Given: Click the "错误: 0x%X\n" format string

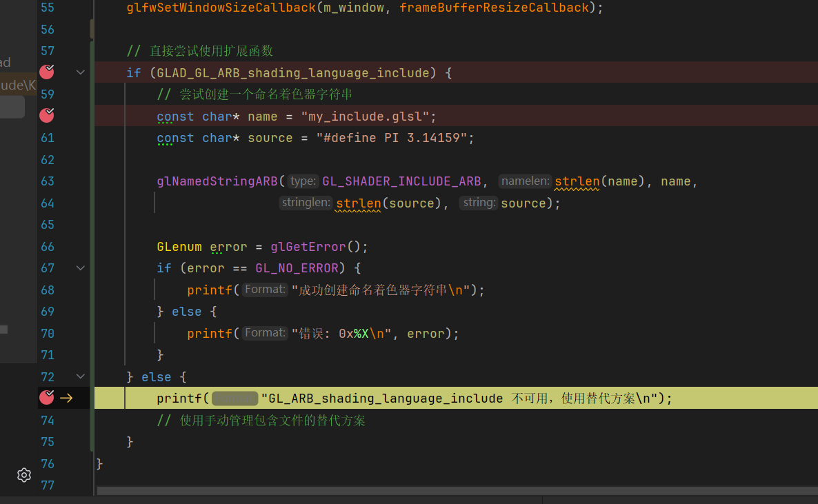Looking at the screenshot, I should [x=341, y=334].
